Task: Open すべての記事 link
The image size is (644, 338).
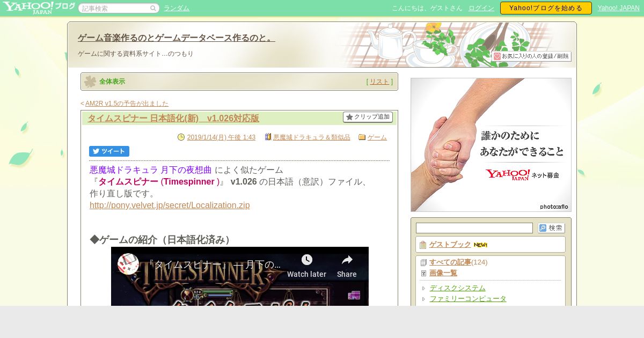Action: [x=450, y=262]
